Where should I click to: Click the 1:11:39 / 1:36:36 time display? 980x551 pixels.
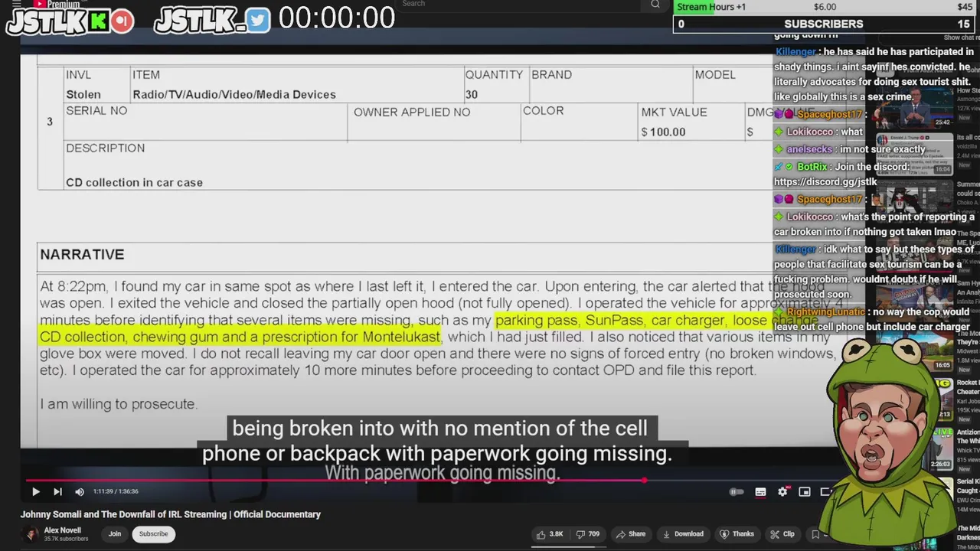116,491
